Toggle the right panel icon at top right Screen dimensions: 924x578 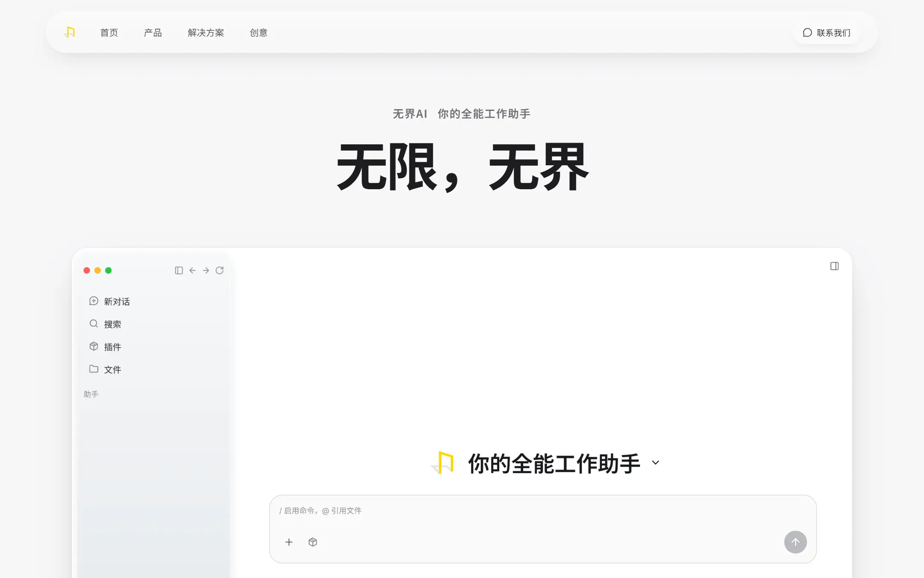click(834, 266)
